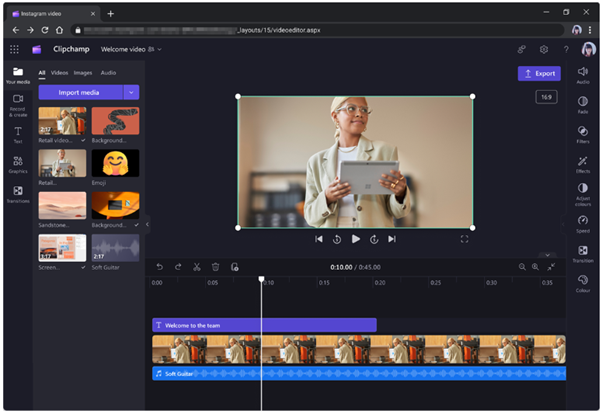Open the browser menu three dots
Screen dimensions: 602x414
point(590,30)
